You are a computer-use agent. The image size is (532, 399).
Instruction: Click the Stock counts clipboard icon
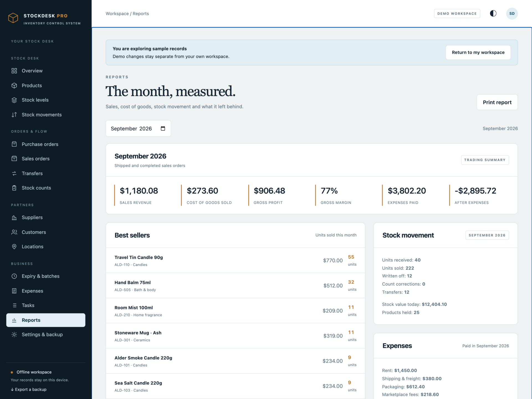(x=14, y=188)
